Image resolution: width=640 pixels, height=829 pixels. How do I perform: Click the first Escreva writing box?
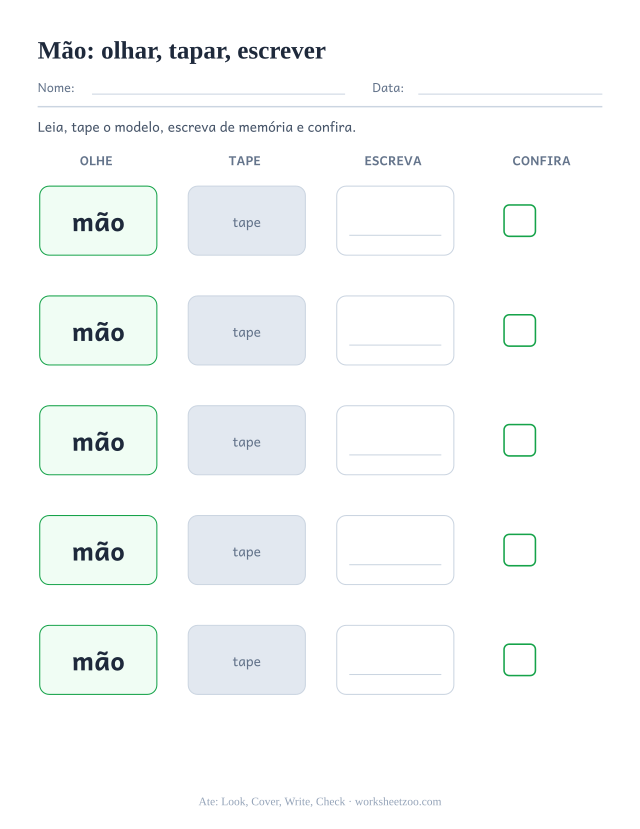pos(395,220)
